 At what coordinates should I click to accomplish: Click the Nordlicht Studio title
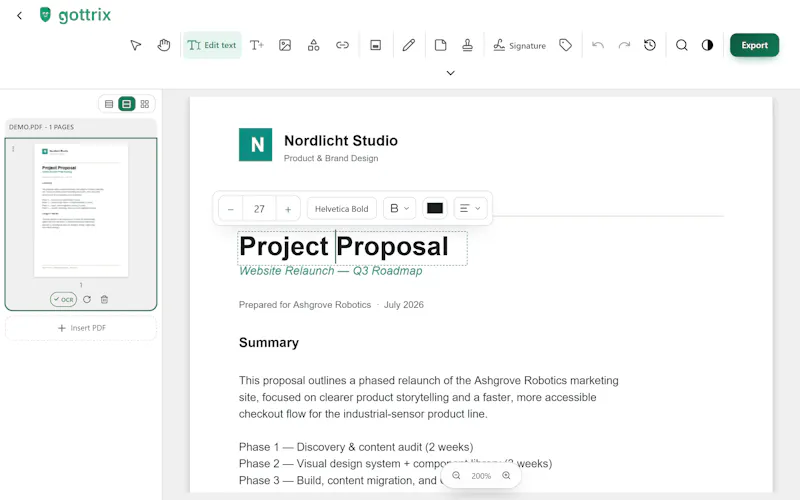(x=341, y=141)
